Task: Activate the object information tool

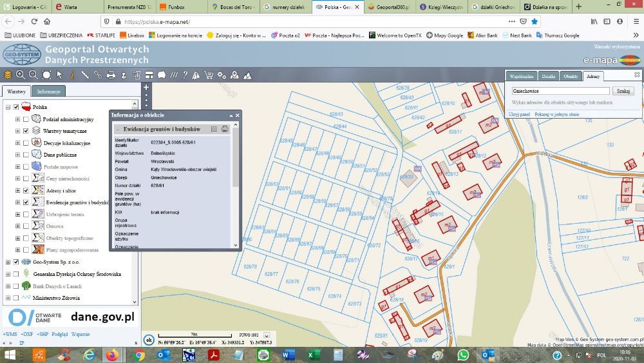Action: 71,75
